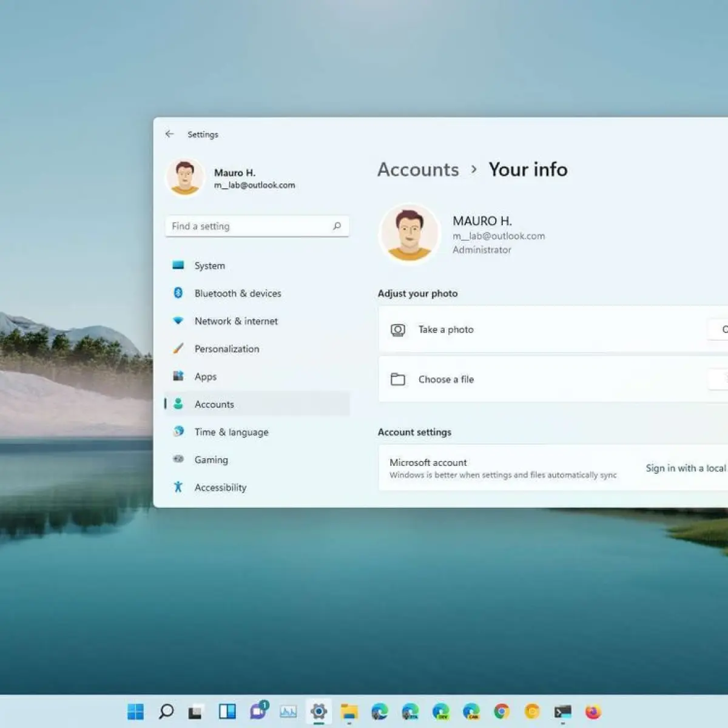Click the Administrator label
Image resolution: width=728 pixels, height=728 pixels.
pos(482,250)
